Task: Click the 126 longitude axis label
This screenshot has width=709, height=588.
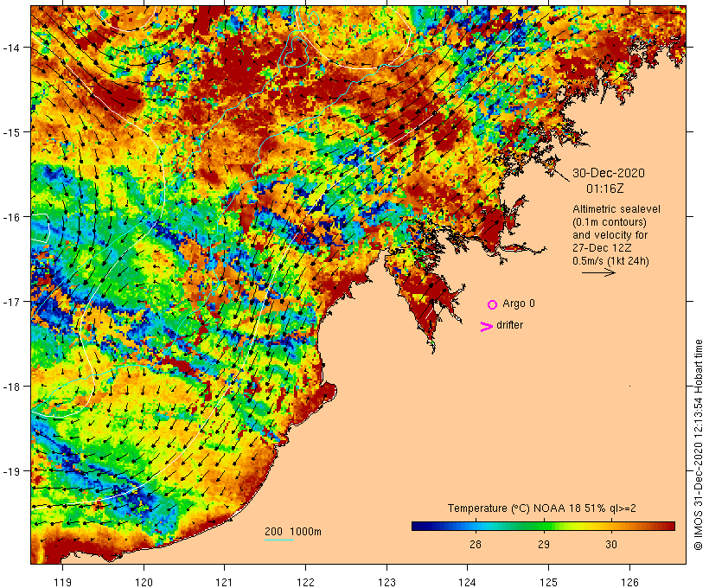Action: pyautogui.click(x=629, y=582)
